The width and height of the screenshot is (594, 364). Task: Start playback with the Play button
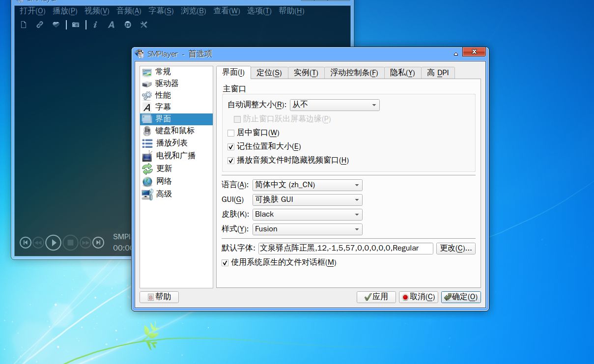(x=54, y=243)
